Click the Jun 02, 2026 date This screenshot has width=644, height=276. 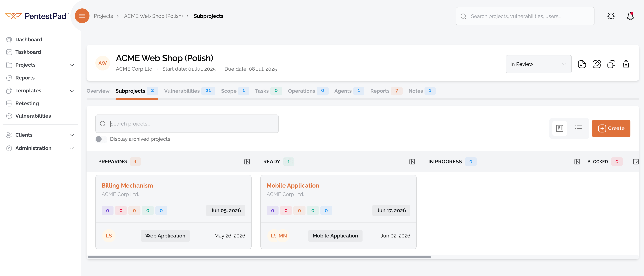tap(395, 236)
